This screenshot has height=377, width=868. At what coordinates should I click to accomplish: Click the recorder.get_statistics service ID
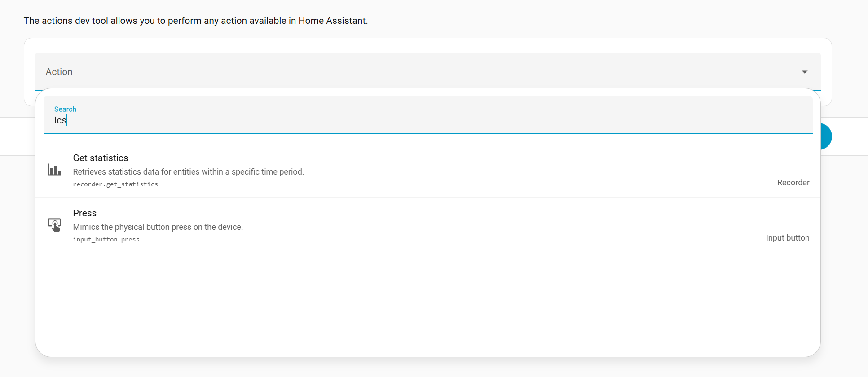click(x=115, y=184)
